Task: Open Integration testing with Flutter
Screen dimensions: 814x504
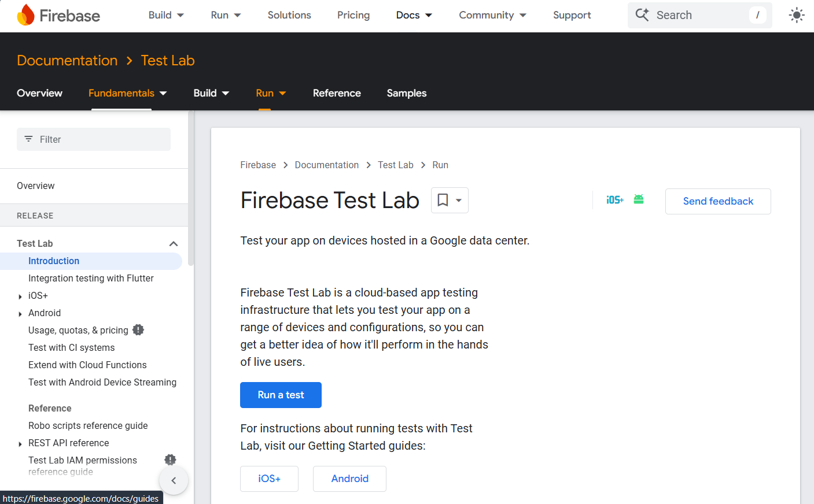Action: 91,278
